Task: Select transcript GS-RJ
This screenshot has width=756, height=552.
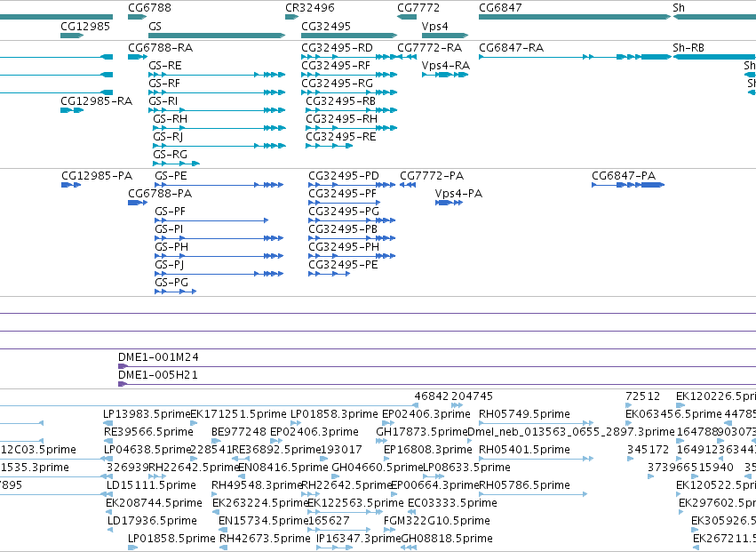Action: [219, 146]
